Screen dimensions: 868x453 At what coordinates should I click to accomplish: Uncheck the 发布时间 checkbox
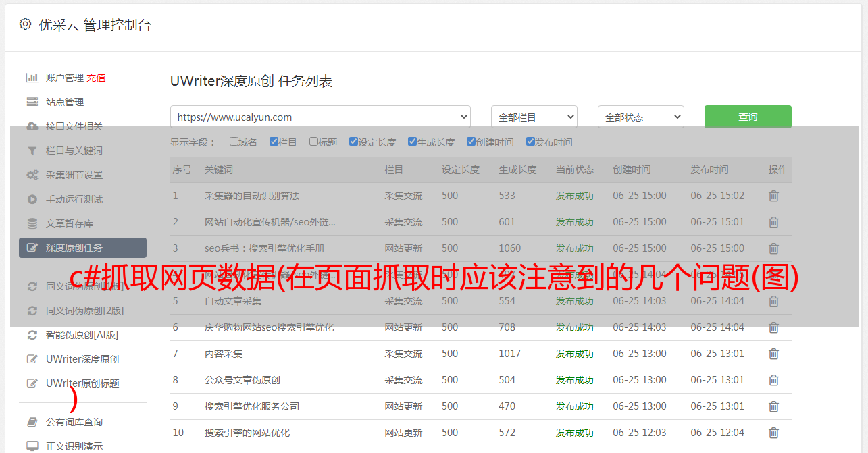(530, 142)
